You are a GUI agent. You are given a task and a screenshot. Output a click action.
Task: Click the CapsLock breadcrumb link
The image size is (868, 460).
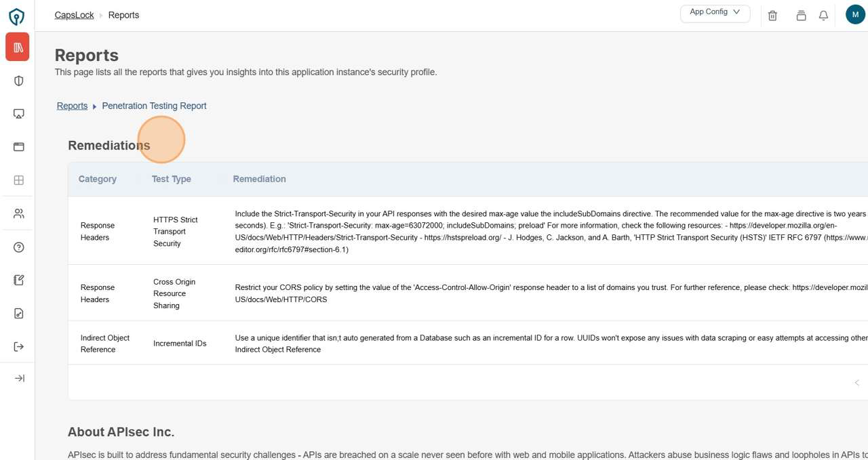[74, 15]
